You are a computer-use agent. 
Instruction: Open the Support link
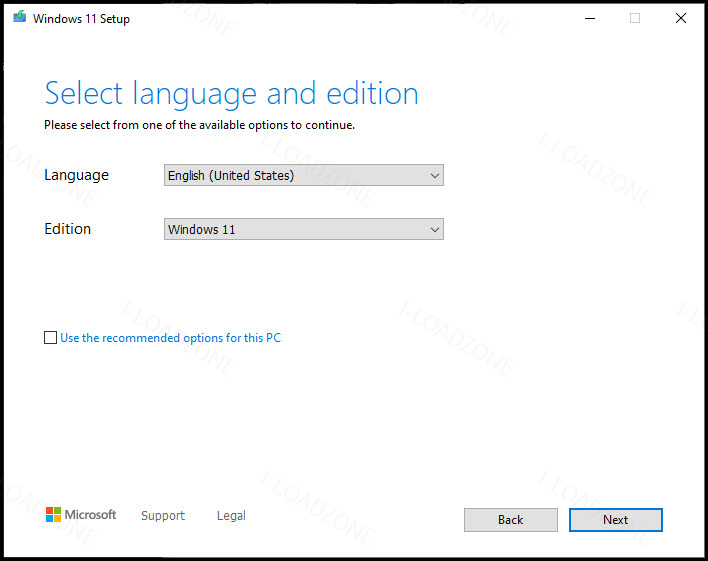[x=163, y=515]
